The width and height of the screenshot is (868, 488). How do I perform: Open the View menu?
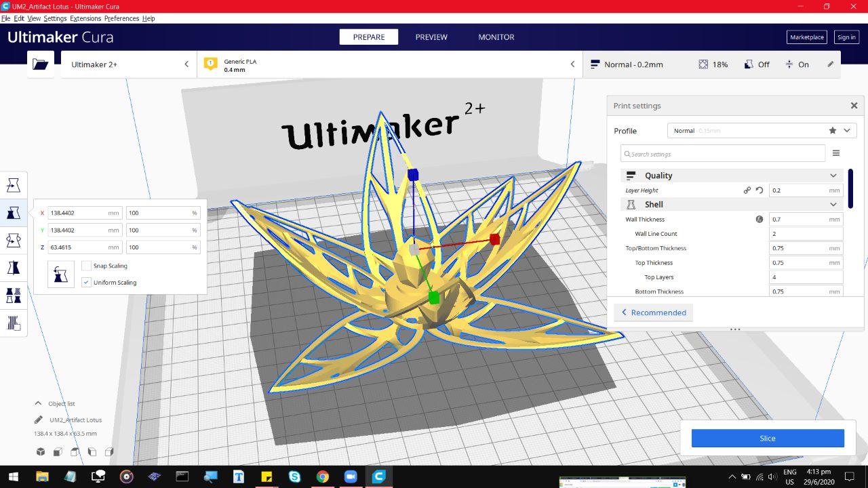pyautogui.click(x=34, y=18)
